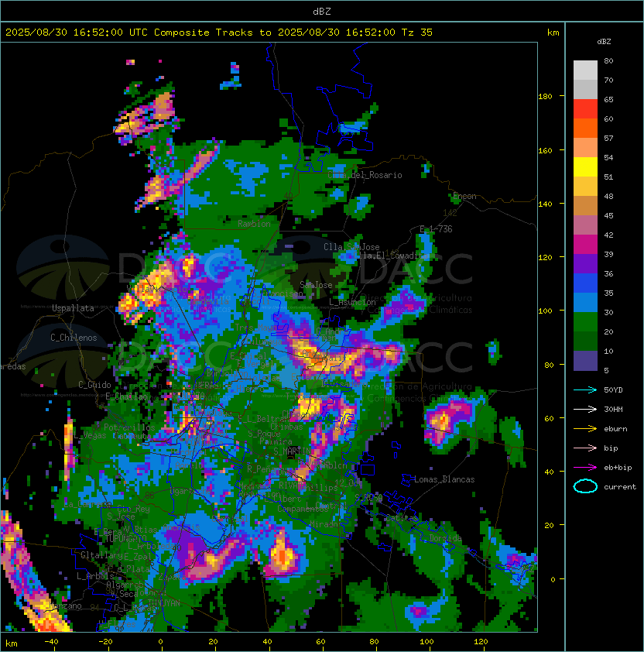
Task: Click the '180' tick on vertical km axis
Action: tap(545, 97)
